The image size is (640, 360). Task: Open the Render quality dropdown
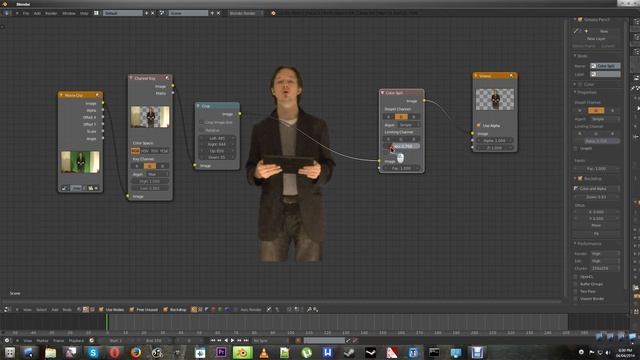click(x=605, y=253)
